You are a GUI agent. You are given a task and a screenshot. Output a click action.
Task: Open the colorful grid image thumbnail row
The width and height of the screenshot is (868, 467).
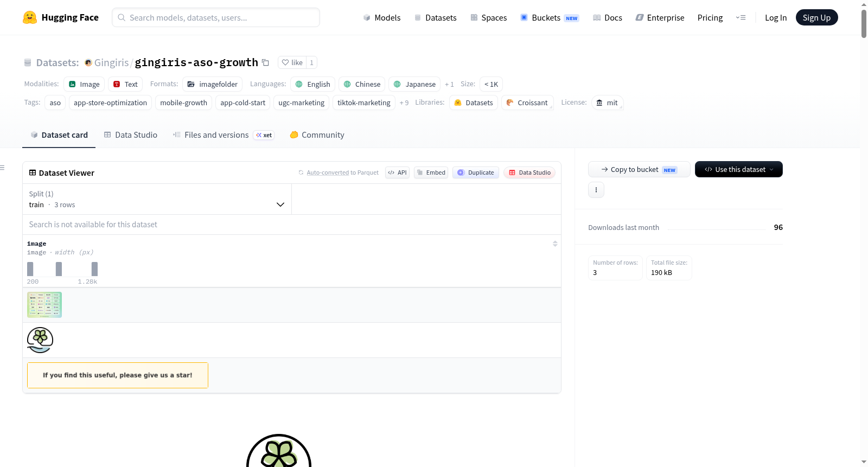pyautogui.click(x=44, y=305)
